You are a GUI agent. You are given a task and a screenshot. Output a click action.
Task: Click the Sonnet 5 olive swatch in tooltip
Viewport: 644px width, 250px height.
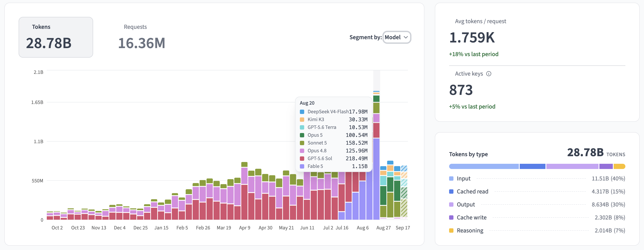tap(302, 143)
